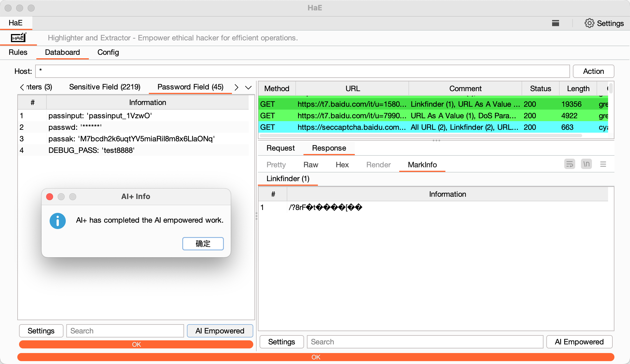Toggle the show non-printable \n icon
This screenshot has height=364, width=630.
tap(586, 164)
